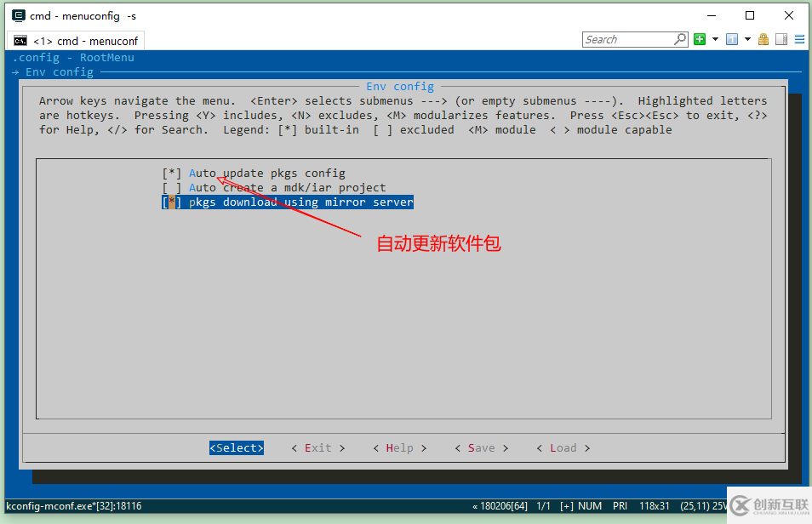Click the ConEmu app icon in title bar

[18, 15]
